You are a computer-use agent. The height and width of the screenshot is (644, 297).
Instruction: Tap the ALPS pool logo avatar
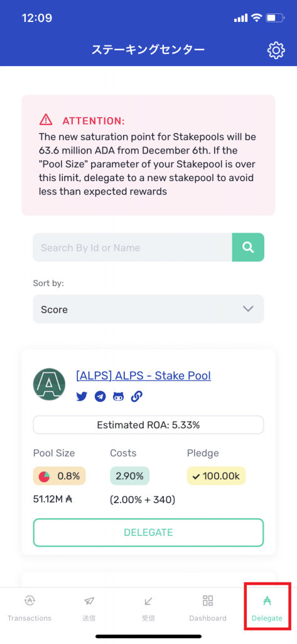point(49,384)
